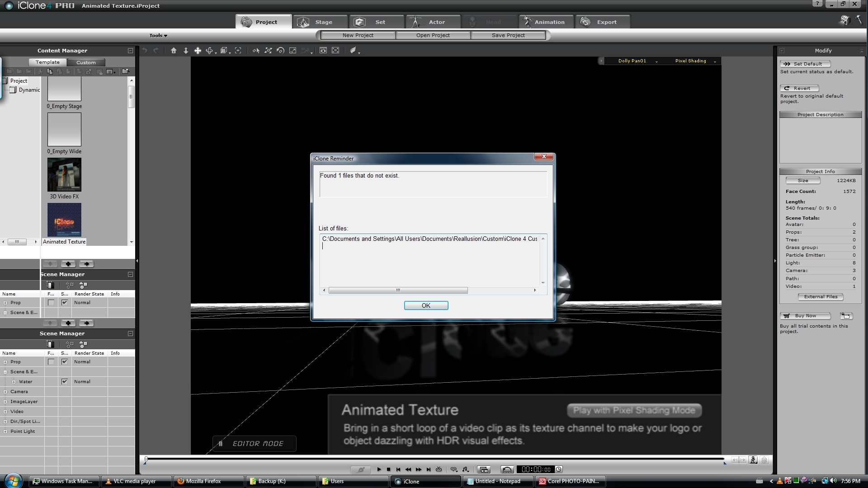
Task: Click the Full Screen toolbar icon
Action: tap(335, 51)
